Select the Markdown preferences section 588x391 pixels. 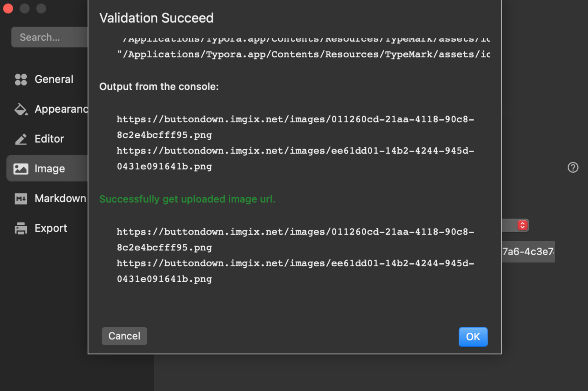[x=60, y=199]
